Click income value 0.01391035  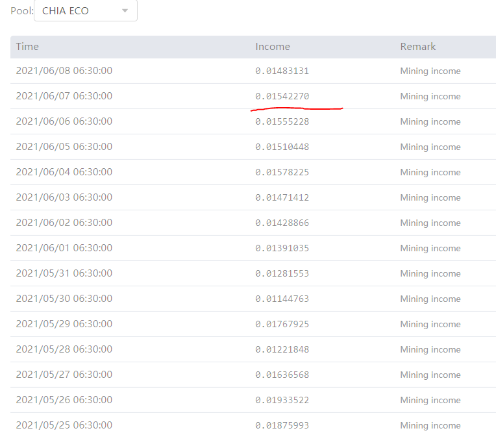[x=282, y=248]
